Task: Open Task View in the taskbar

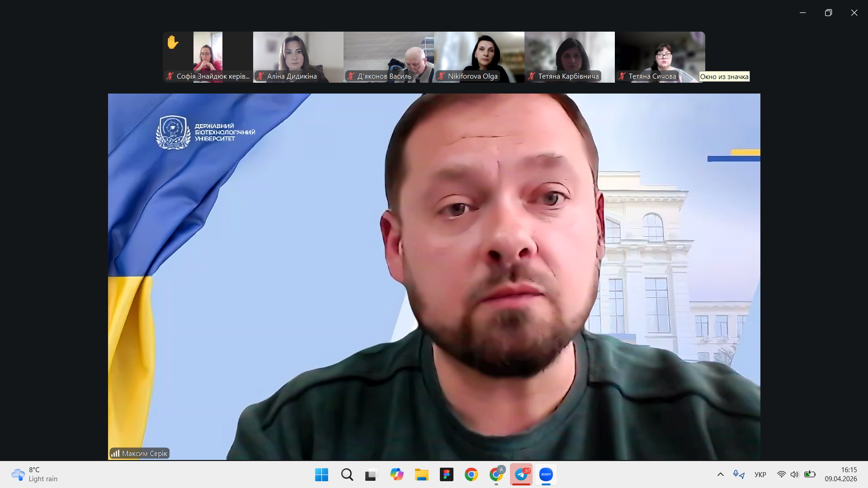Action: pyautogui.click(x=371, y=474)
